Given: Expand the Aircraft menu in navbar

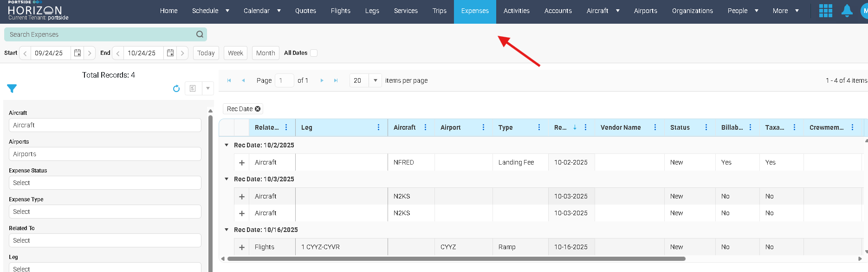Looking at the screenshot, I should (x=602, y=11).
